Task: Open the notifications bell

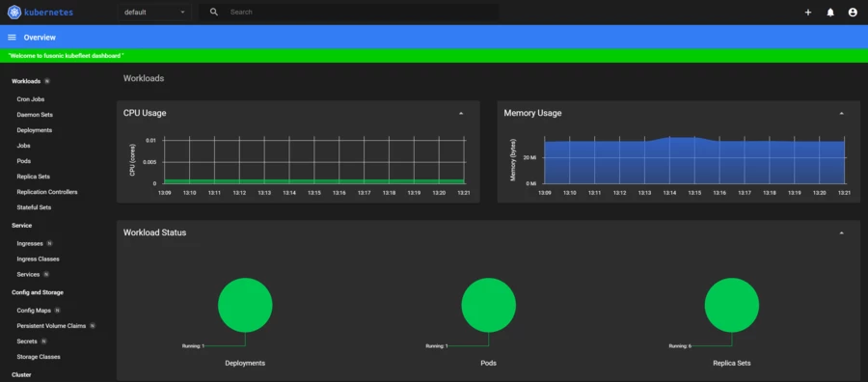Action: click(x=830, y=13)
